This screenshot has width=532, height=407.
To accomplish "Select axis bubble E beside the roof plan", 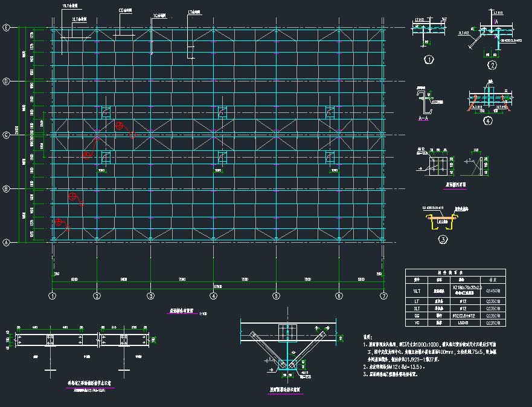I will [6, 28].
